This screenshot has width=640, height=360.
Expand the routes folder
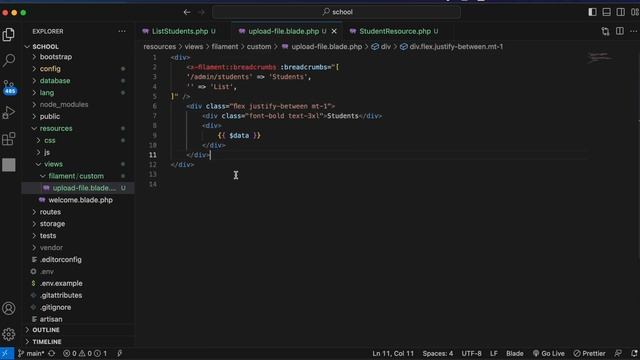pyautogui.click(x=78, y=212)
